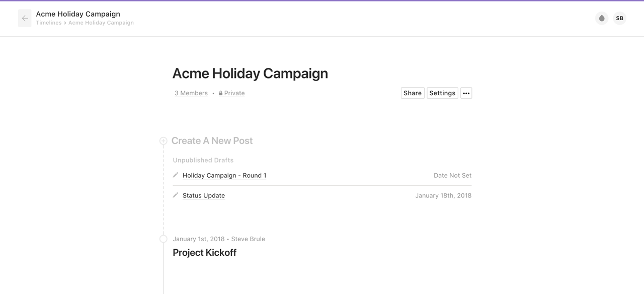Click the lock icon next to Private

pyautogui.click(x=220, y=93)
